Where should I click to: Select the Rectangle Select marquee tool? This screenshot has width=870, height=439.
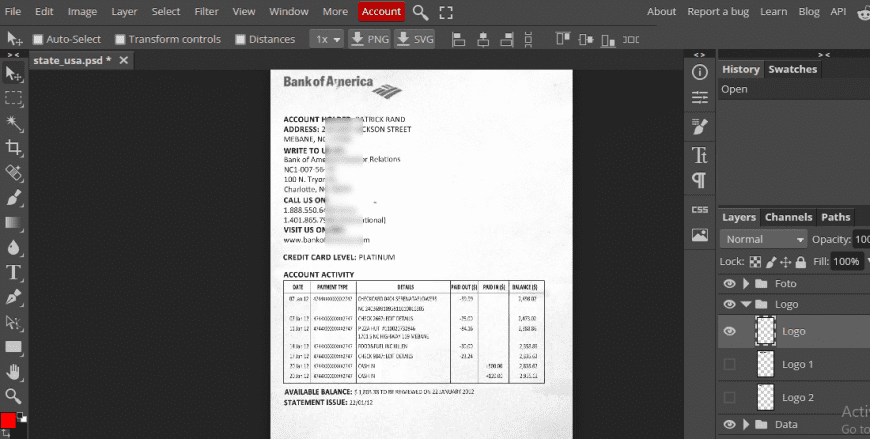(13, 98)
